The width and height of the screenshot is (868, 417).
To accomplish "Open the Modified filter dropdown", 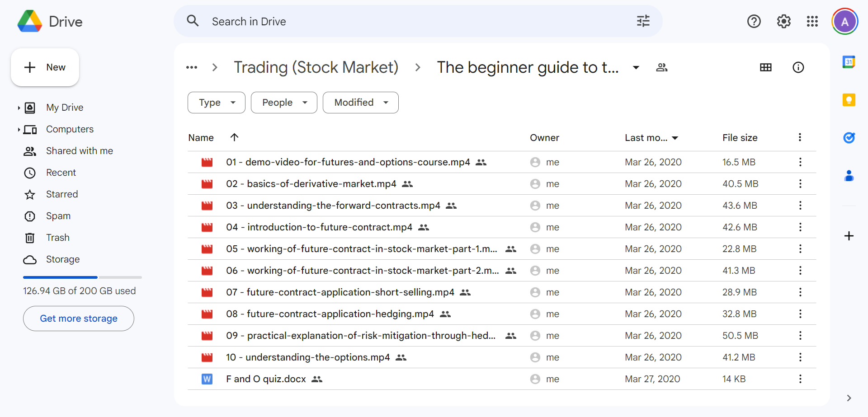I will tap(360, 103).
